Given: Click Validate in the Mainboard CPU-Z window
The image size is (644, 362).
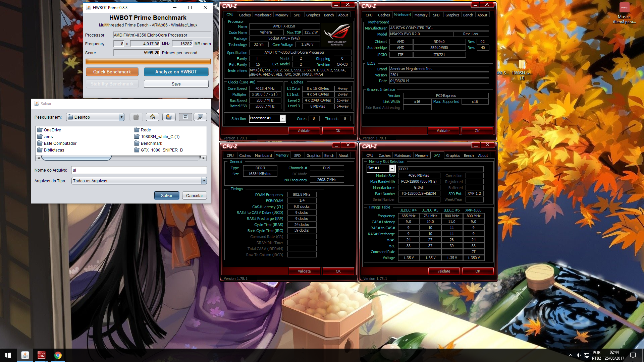Looking at the screenshot, I should pos(443,131).
